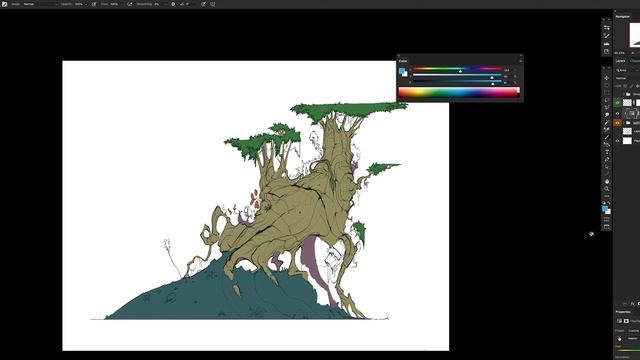
Task: Open layer blend mode Normal dropdown
Action: click(x=627, y=78)
